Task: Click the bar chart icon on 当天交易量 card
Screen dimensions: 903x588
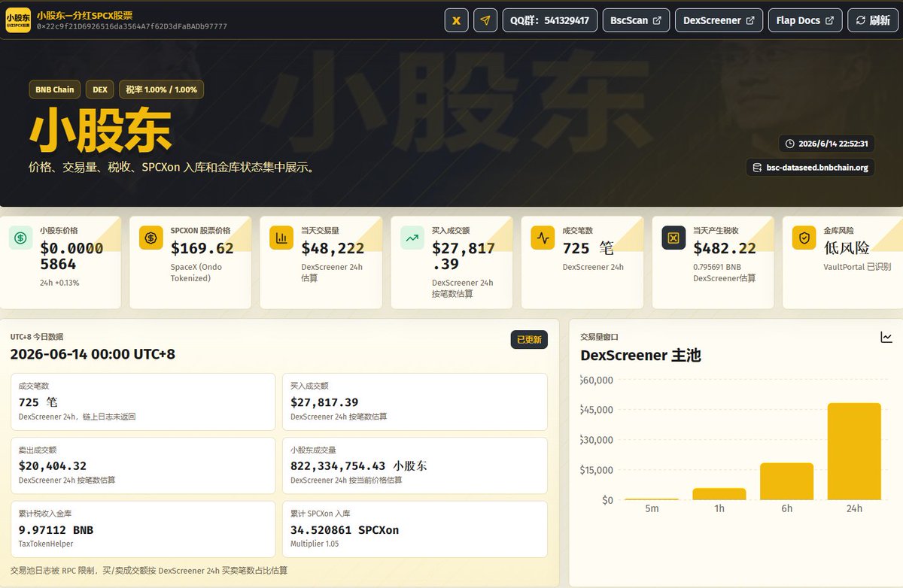Action: click(x=282, y=238)
